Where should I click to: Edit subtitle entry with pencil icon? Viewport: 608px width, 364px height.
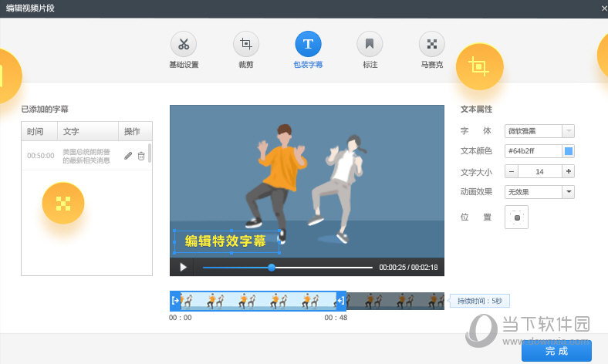click(128, 156)
